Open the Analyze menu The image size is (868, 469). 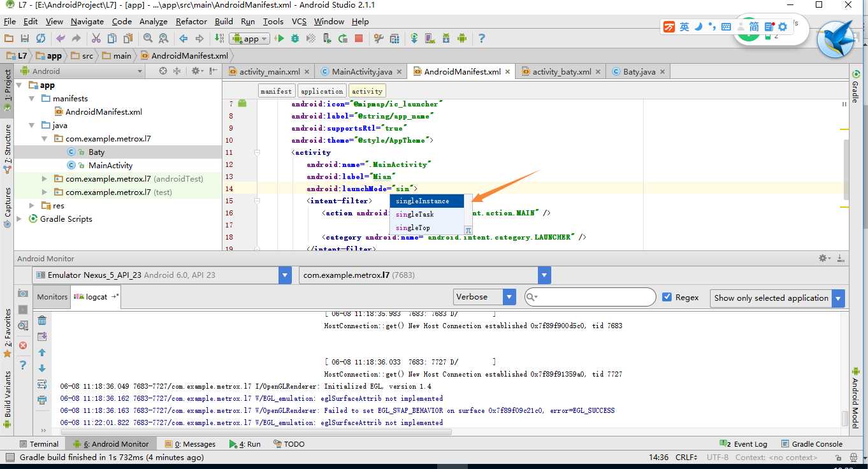[x=153, y=21]
